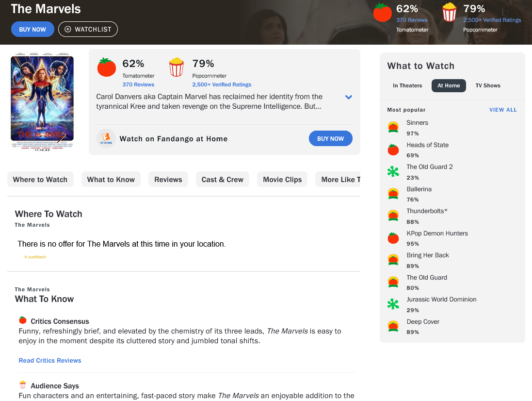
Task: Click the rotten splat icon next to The Old Guard 2
Action: click(x=393, y=171)
